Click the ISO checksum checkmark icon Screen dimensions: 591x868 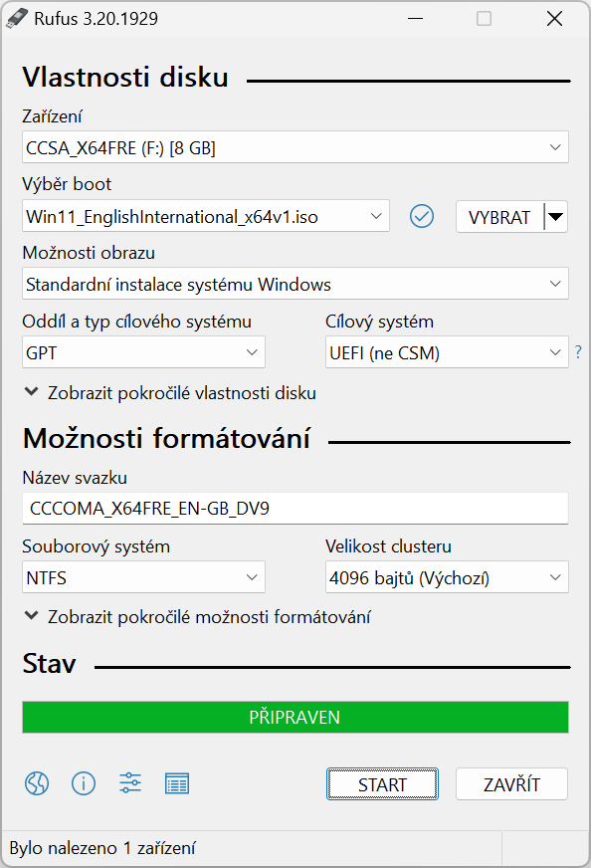(422, 216)
